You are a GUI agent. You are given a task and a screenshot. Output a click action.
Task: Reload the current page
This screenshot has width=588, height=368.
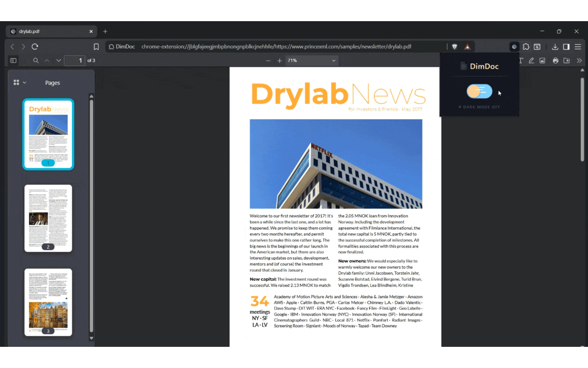click(35, 46)
